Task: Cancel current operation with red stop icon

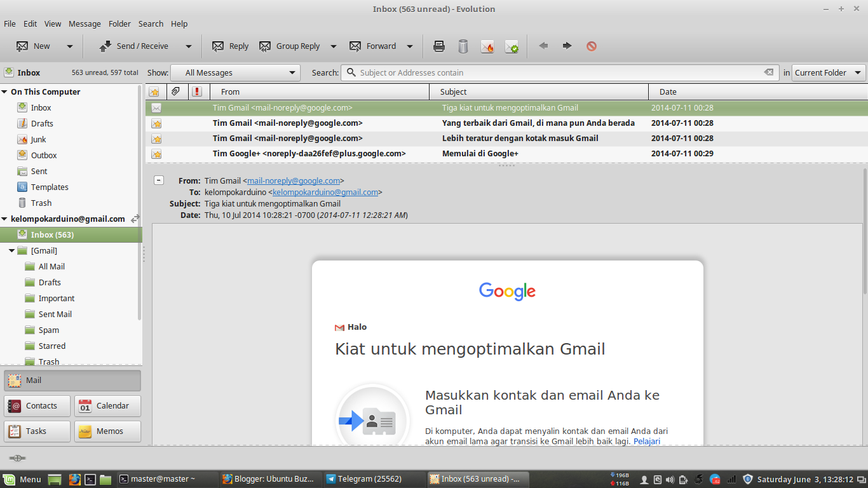Action: click(x=592, y=46)
